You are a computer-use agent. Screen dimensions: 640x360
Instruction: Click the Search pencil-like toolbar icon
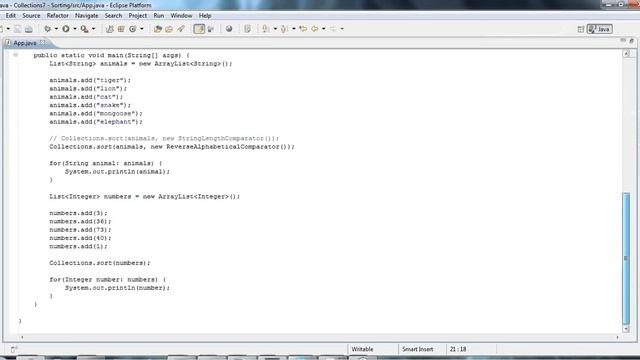click(181, 29)
